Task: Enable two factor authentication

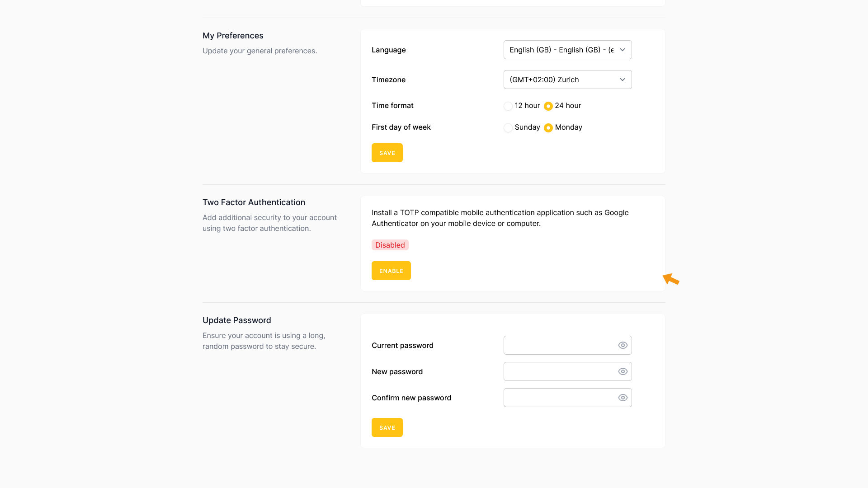Action: coord(391,271)
